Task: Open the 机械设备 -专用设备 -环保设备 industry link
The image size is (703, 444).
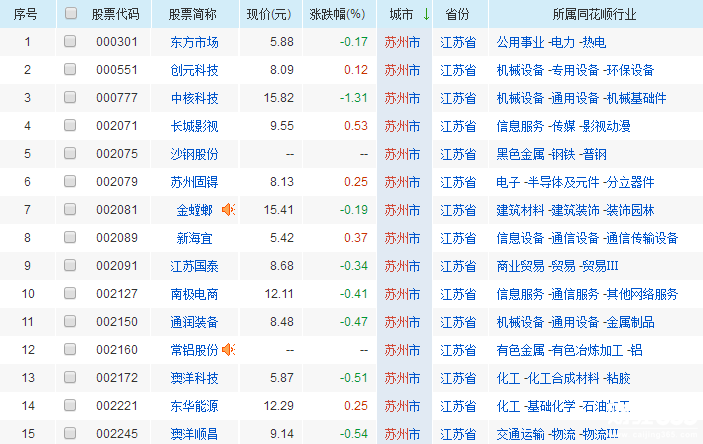Action: [x=575, y=70]
